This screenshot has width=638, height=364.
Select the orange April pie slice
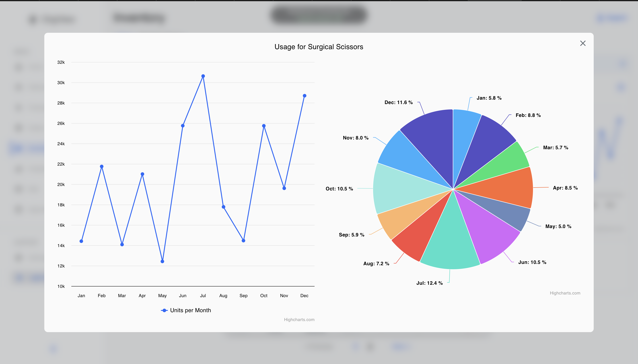pos(508,188)
